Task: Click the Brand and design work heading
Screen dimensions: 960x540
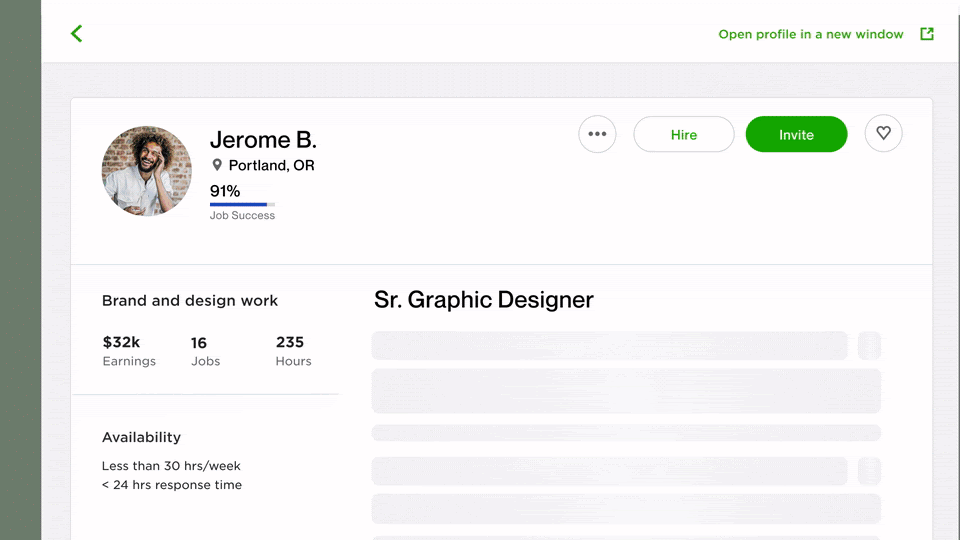Action: (190, 301)
